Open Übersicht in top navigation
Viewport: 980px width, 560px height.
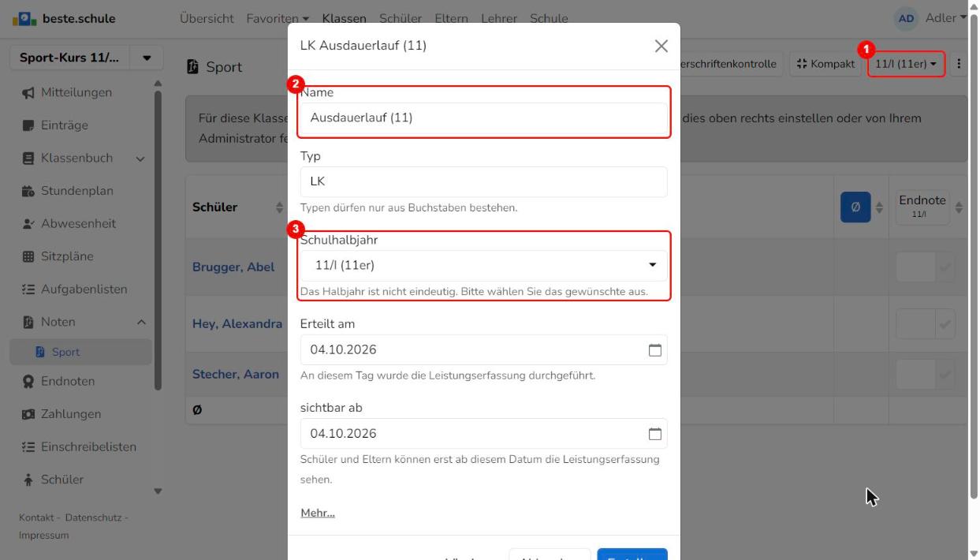click(x=207, y=18)
